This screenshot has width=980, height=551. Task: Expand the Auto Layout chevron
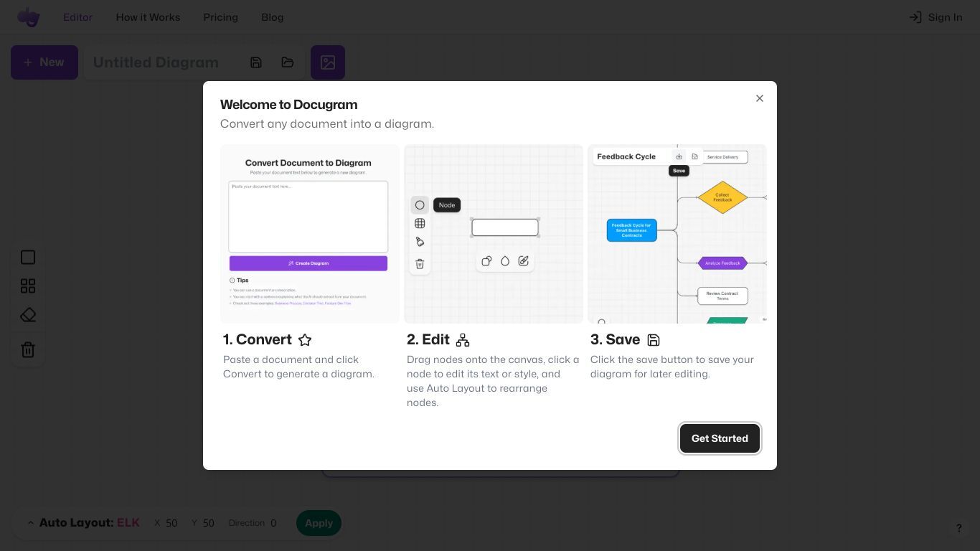[30, 523]
